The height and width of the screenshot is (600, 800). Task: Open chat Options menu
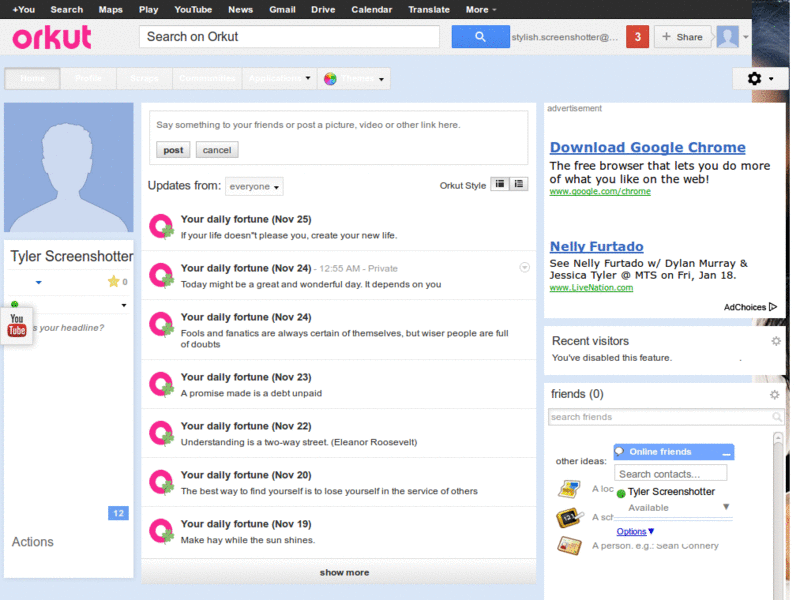point(635,531)
